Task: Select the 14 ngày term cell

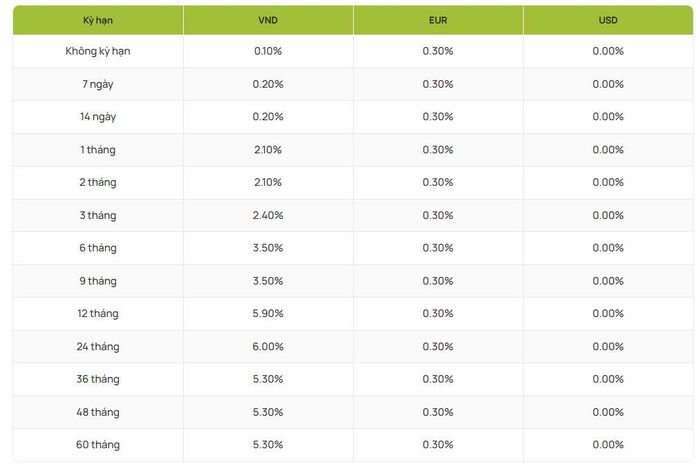Action: point(98,117)
